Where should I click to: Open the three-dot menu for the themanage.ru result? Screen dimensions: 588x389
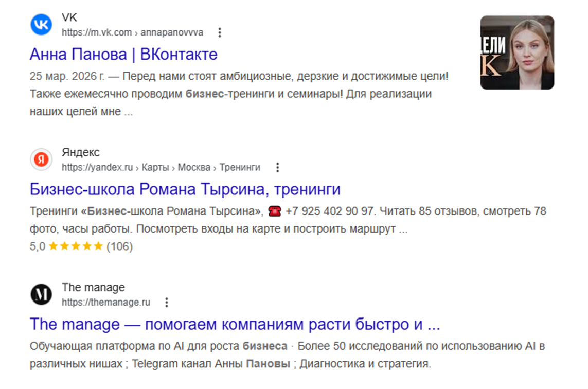click(167, 303)
